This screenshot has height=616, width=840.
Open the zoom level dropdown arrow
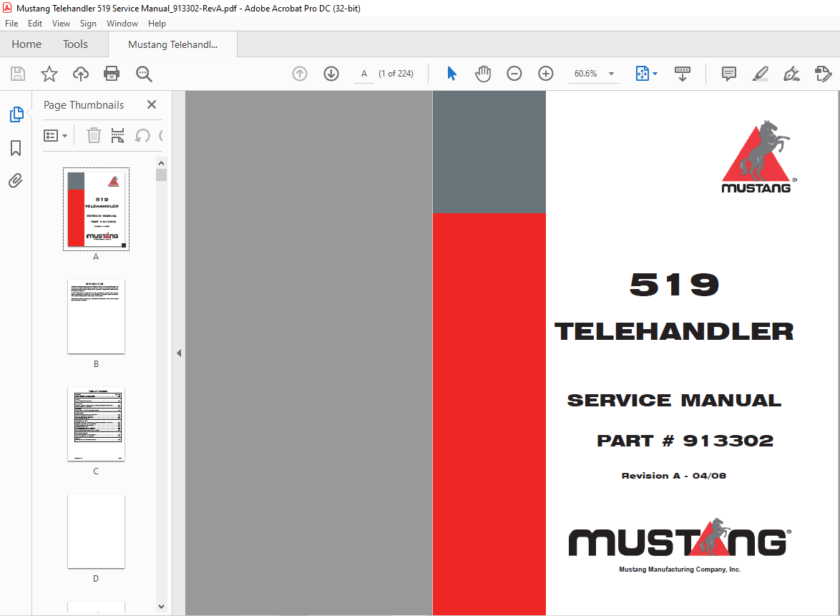pos(611,74)
